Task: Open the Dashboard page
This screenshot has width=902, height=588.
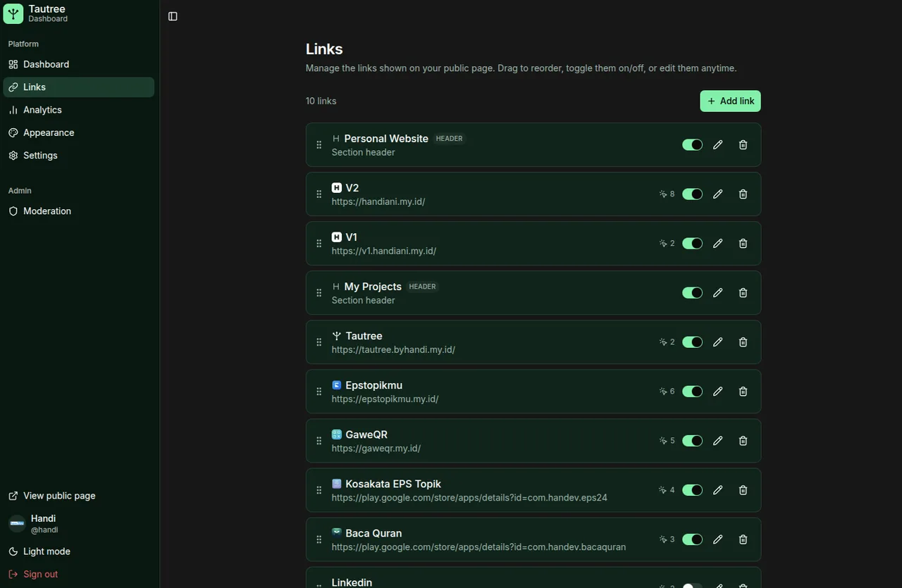Action: point(79,65)
